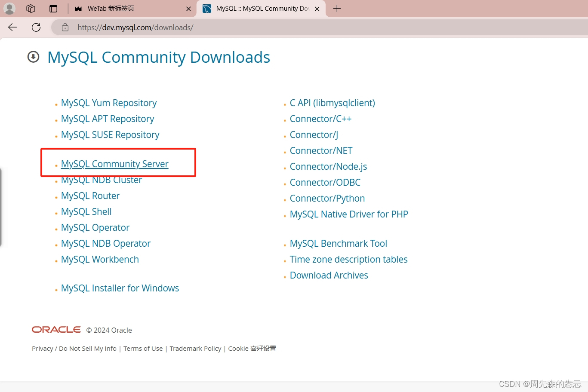
Task: Open the Terms of Use footer link
Action: [x=143, y=349]
